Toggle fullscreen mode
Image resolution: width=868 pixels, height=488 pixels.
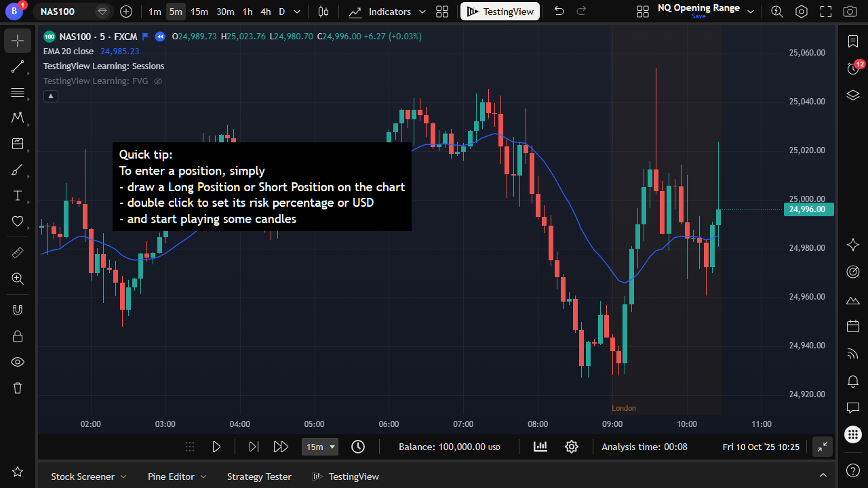click(x=826, y=12)
